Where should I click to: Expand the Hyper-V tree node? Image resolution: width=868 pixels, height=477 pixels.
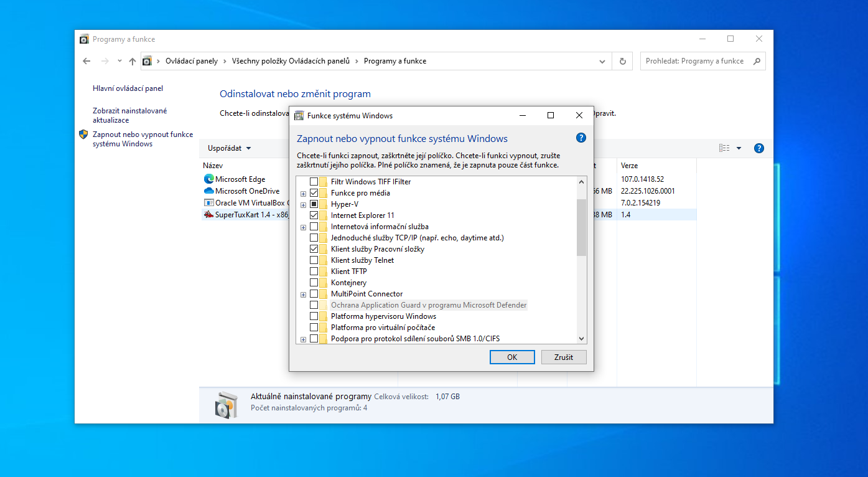pos(303,205)
